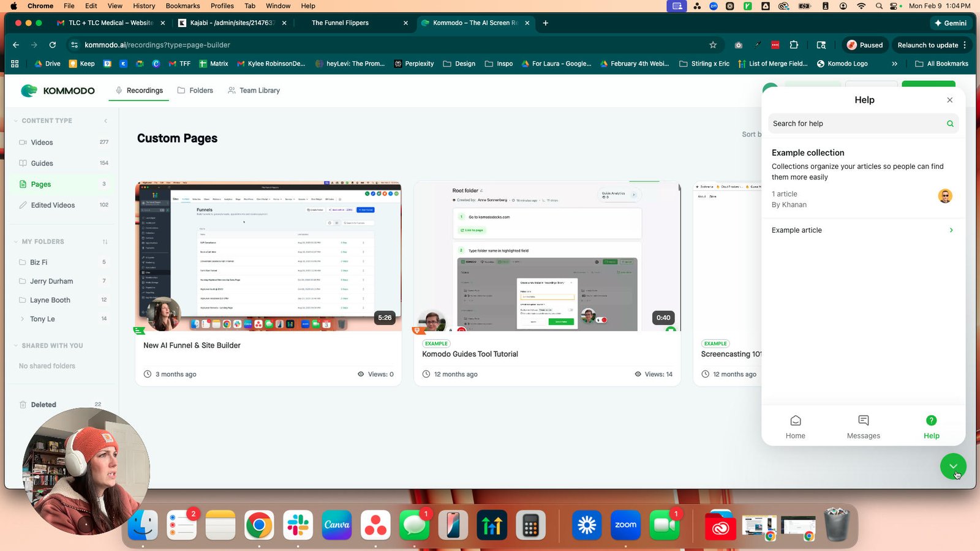Click the Kommodo logo
The width and height of the screenshot is (980, 551).
tap(58, 91)
